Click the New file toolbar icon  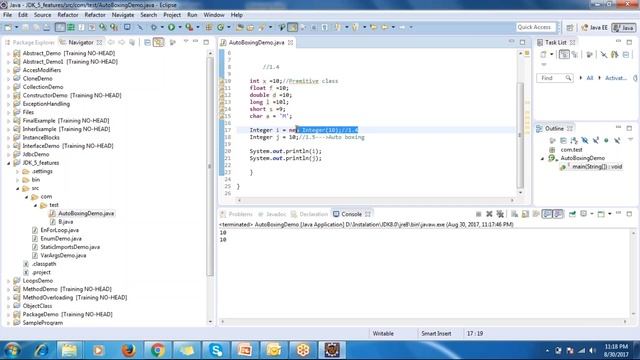(x=8, y=27)
